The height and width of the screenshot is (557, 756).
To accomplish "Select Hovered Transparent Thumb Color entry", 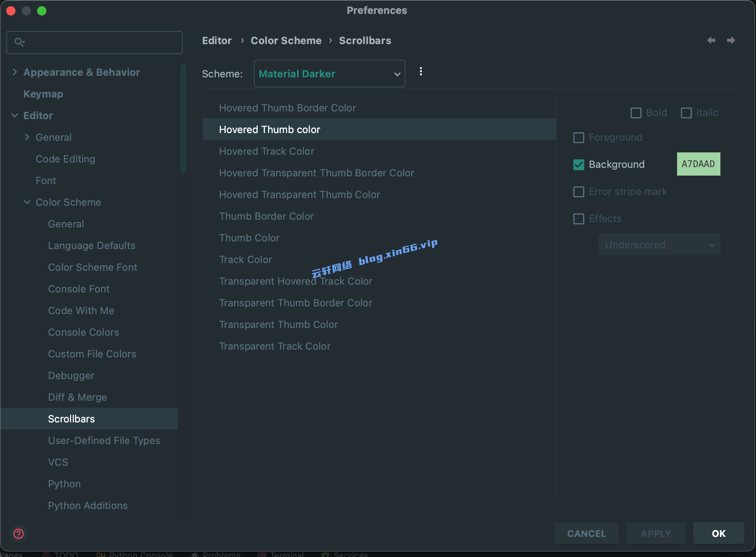I will (380, 194).
